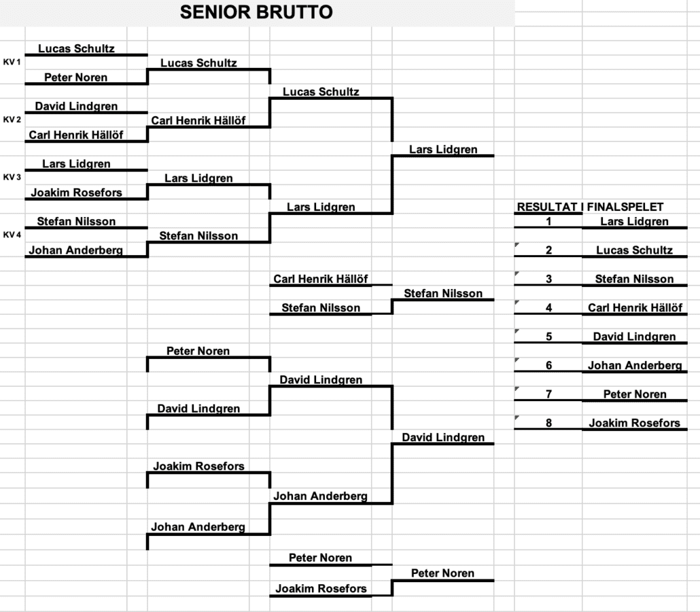The image size is (700, 612).
Task: Select Carl Henrik Hällöf beside rank 4
Action: tap(634, 308)
